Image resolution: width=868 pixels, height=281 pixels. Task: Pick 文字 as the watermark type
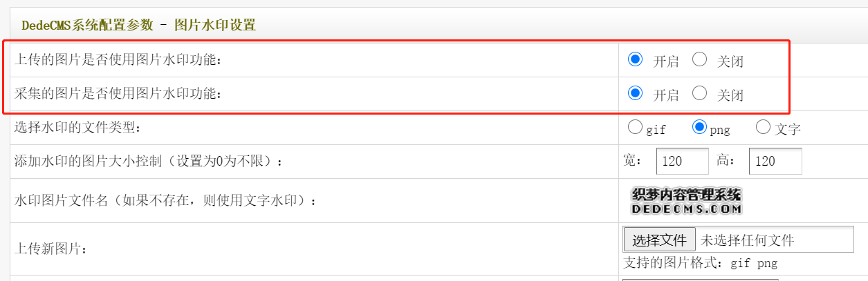(x=763, y=127)
